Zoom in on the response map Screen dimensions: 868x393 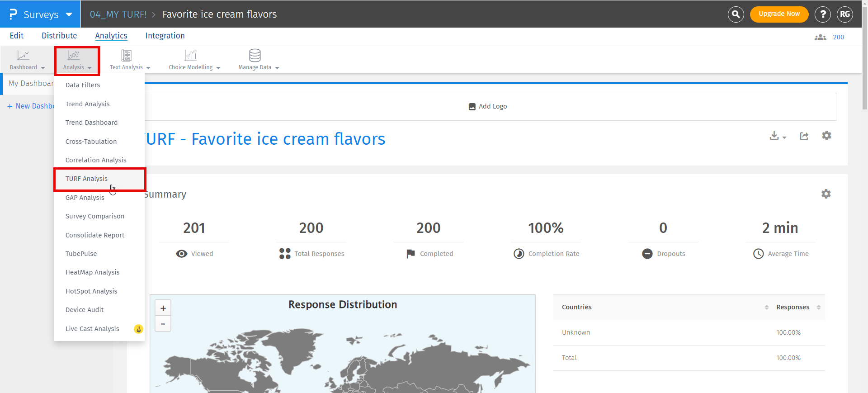(163, 308)
